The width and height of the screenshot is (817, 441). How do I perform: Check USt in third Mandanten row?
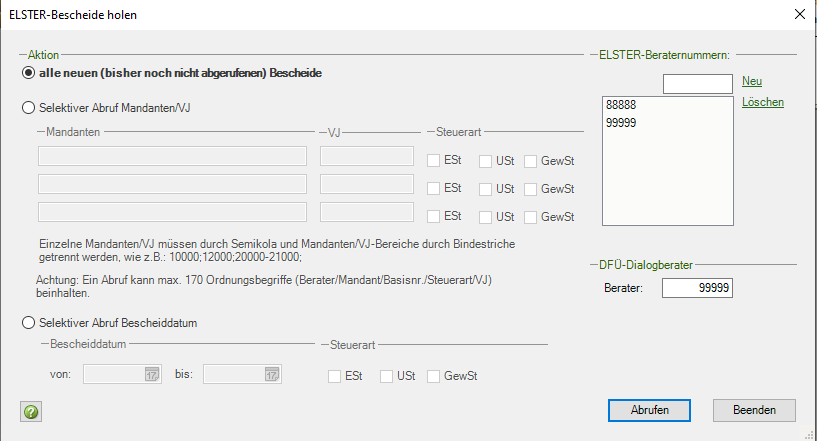485,217
